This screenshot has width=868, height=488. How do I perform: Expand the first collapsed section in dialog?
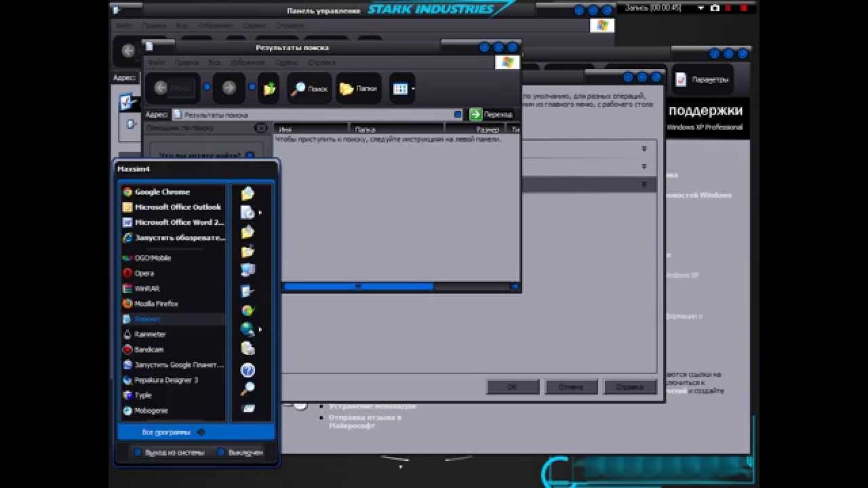644,148
